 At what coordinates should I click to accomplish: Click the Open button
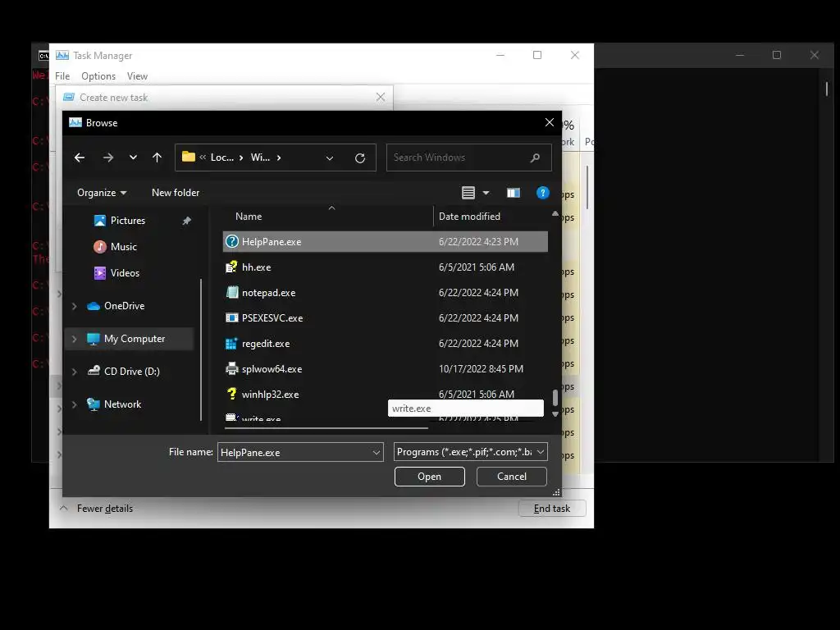[x=430, y=477]
